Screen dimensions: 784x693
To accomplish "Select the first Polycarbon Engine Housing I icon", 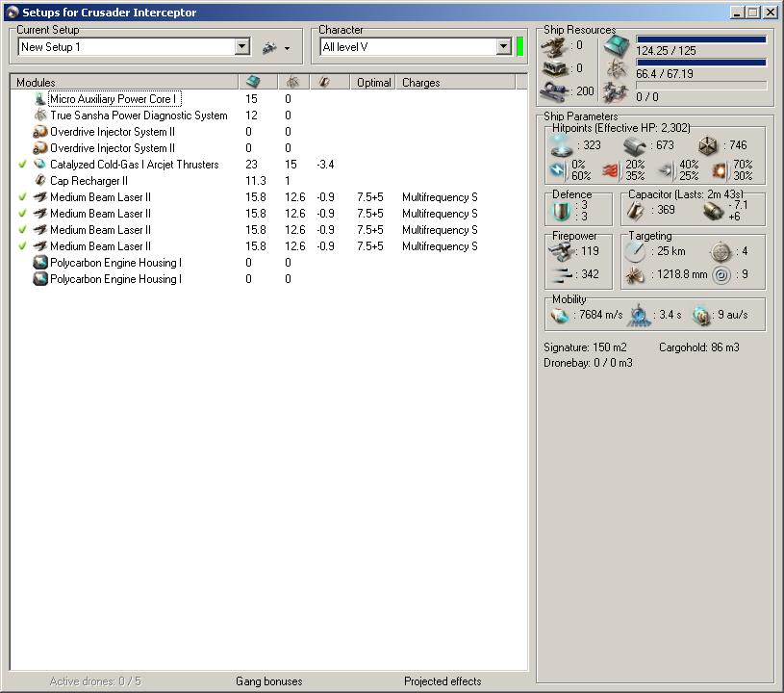I will point(40,263).
